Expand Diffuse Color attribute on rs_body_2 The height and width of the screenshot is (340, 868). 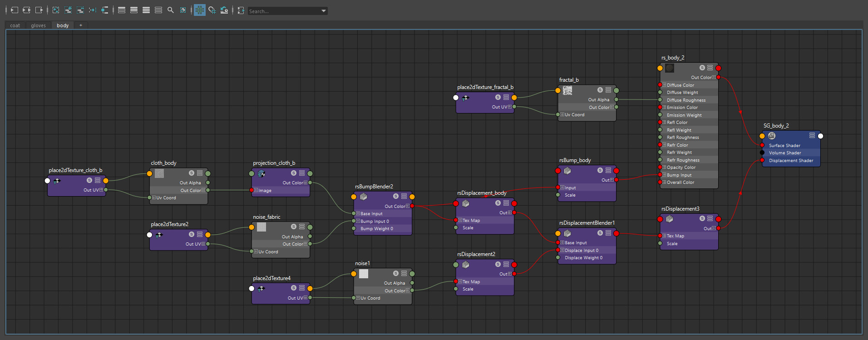pyautogui.click(x=664, y=85)
